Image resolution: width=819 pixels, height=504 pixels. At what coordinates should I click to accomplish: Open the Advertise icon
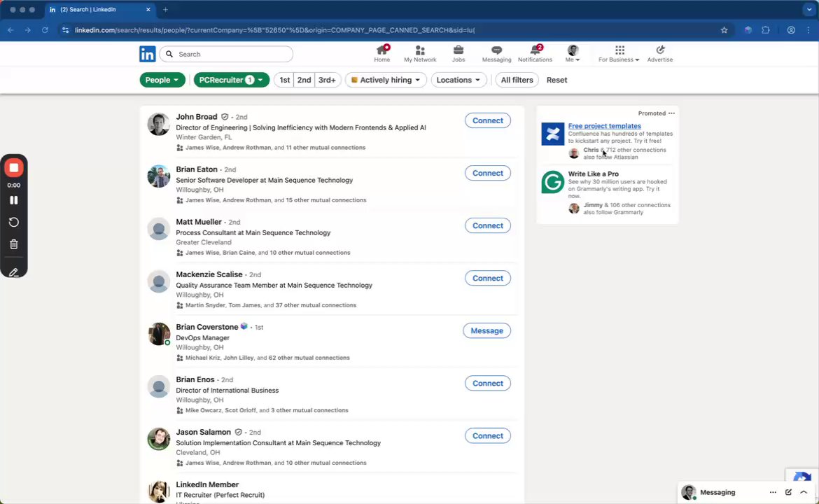(x=659, y=53)
